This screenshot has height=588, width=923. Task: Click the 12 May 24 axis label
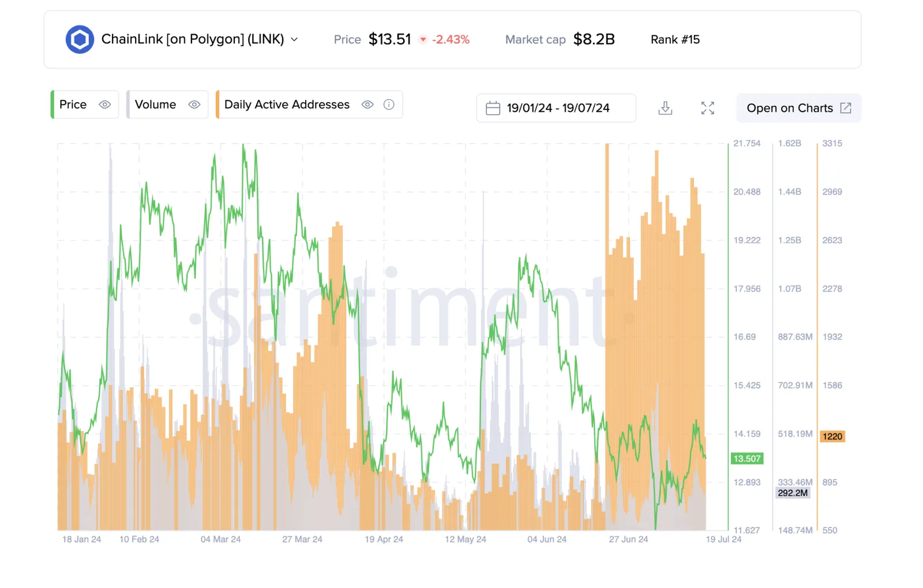[466, 540]
